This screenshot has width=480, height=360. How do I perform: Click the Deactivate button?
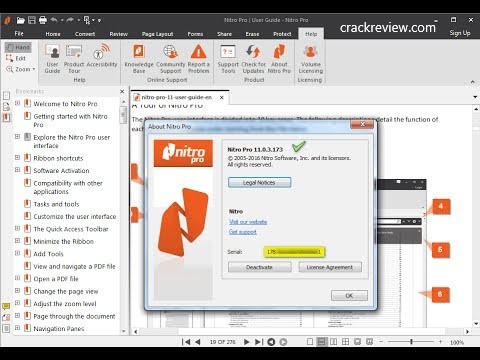(x=260, y=267)
